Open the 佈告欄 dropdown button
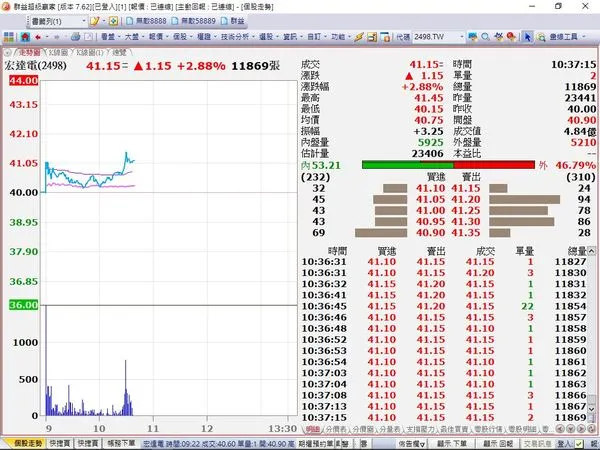Image resolution: width=600 pixels, height=450 pixels. pyautogui.click(x=411, y=444)
